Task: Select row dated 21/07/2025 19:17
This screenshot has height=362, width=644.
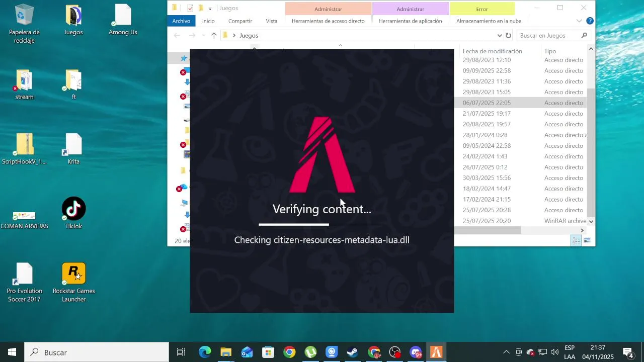Action: (521, 114)
